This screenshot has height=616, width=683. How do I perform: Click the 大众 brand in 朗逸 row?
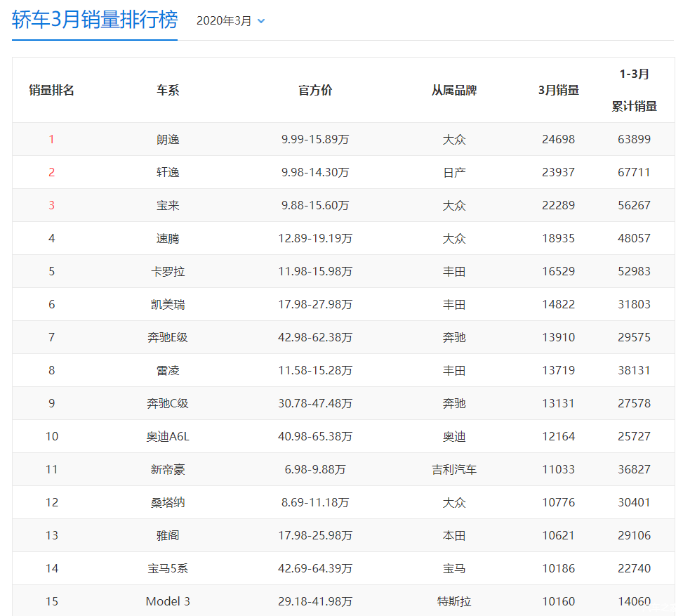(x=454, y=140)
